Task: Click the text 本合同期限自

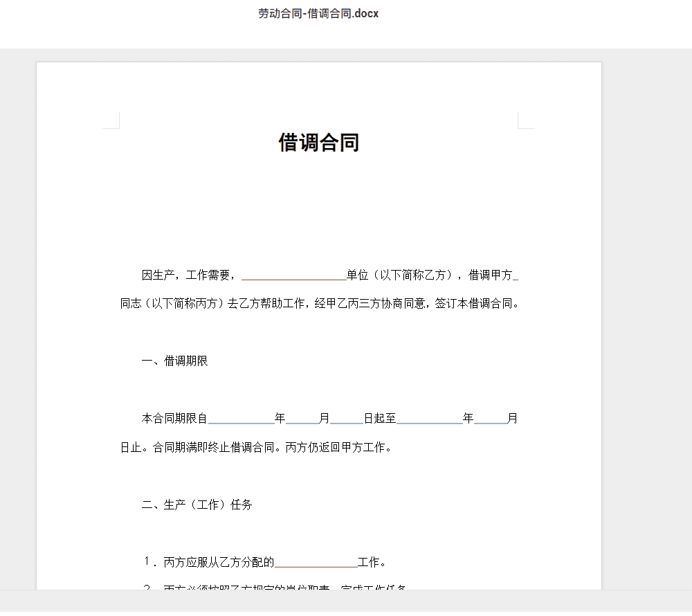Action: 174,418
